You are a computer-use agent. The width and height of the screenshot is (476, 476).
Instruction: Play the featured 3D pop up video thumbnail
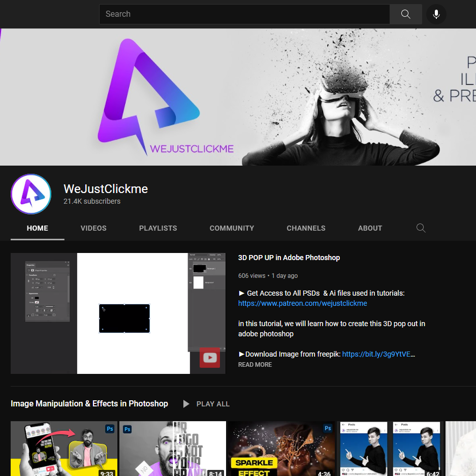click(x=118, y=313)
